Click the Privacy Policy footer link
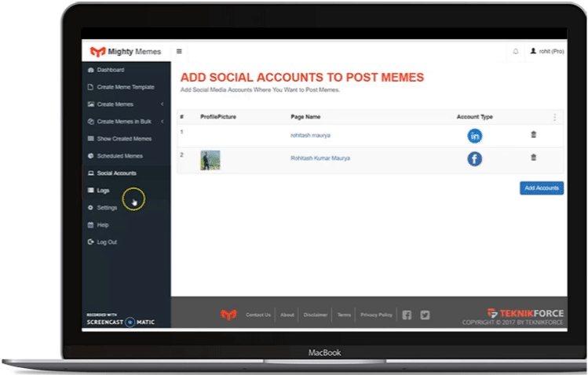Image resolution: width=588 pixels, height=375 pixels. click(376, 315)
